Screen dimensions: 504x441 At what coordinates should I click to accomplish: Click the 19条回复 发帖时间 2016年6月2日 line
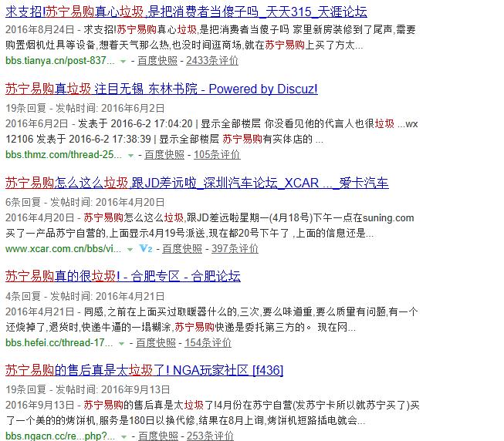tap(85, 108)
